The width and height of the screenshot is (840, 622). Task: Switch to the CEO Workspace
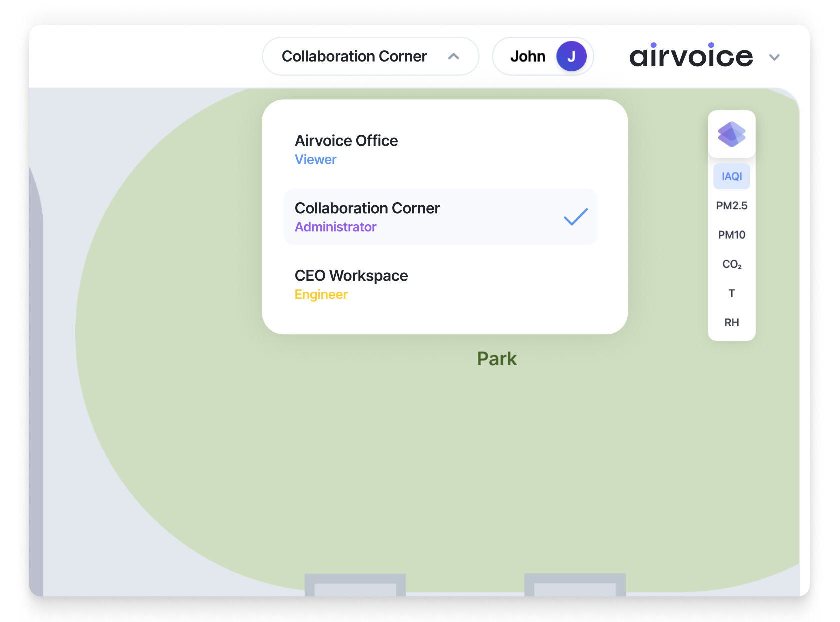[440, 284]
